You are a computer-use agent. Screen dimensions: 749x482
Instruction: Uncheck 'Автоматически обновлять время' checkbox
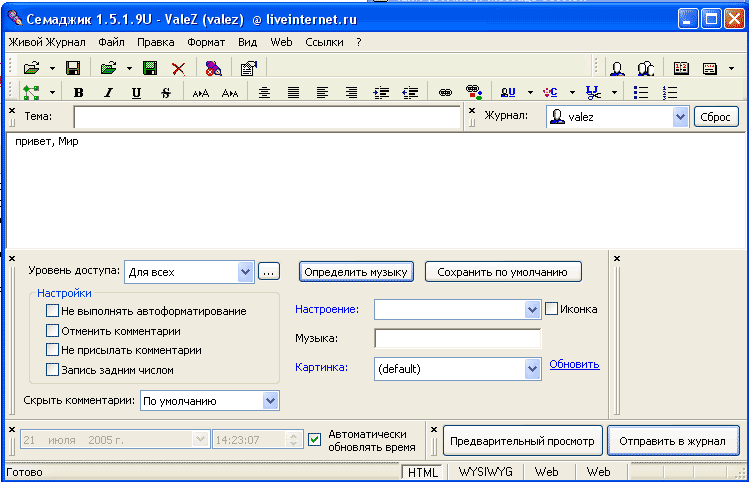[x=315, y=439]
